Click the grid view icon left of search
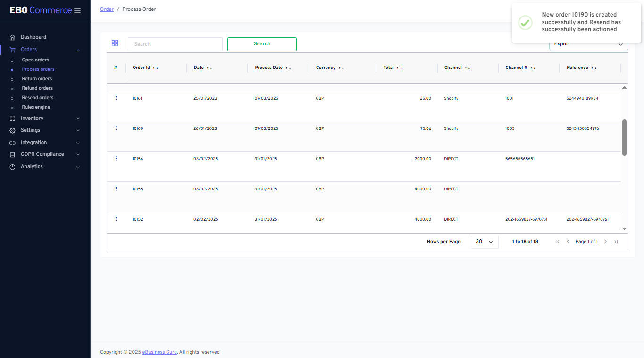 coord(115,43)
